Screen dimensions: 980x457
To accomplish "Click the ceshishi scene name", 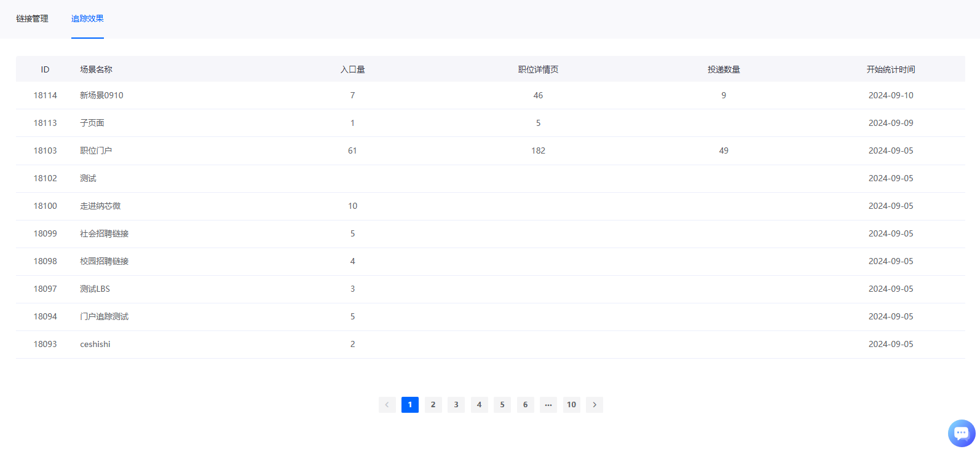I will (x=95, y=344).
